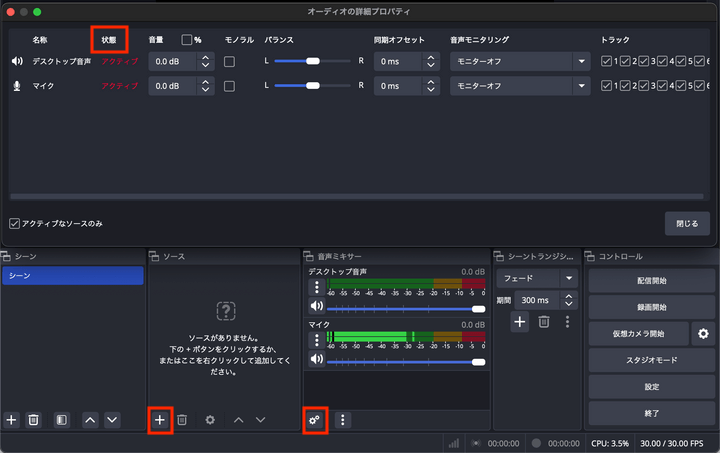Click the 状態 column header
Viewport: 720px width, 453px height.
tap(109, 40)
